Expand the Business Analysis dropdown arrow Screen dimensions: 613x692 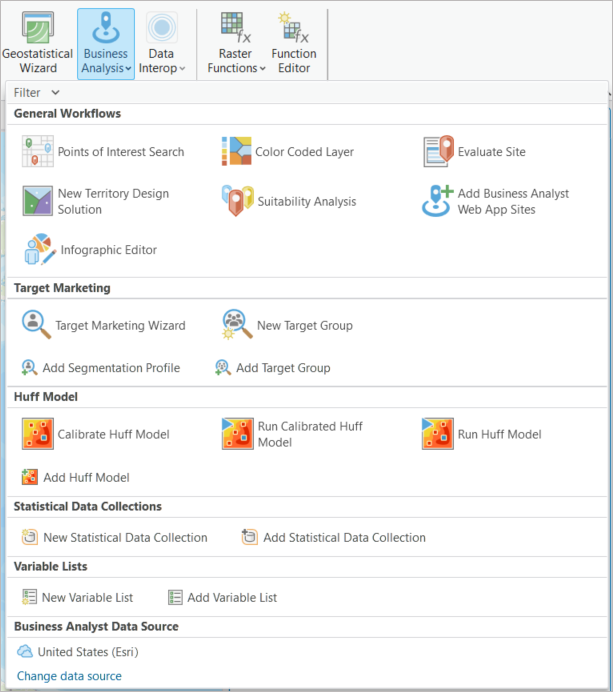[x=128, y=68]
